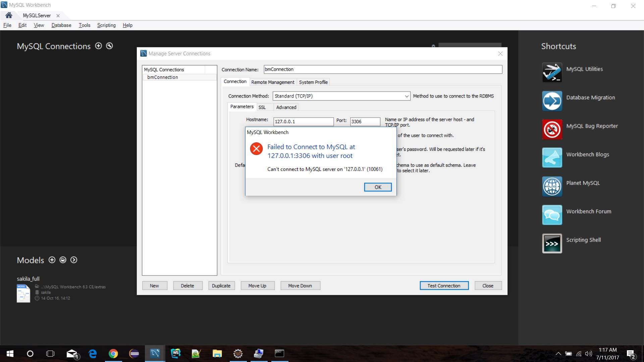Click Close in Manage Server Connections
The image size is (644, 362).
coord(488,286)
